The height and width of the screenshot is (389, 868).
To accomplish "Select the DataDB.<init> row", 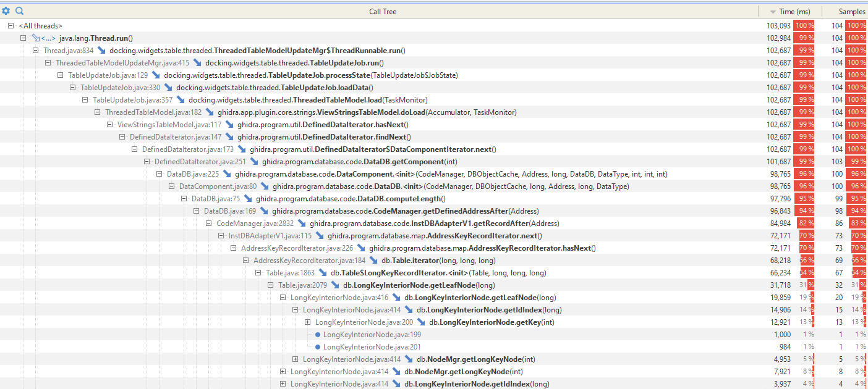I will (x=433, y=186).
